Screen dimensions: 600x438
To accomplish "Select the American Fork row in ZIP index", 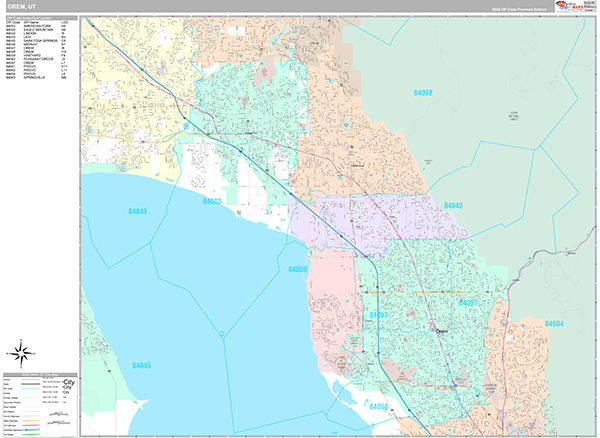I will (x=39, y=27).
